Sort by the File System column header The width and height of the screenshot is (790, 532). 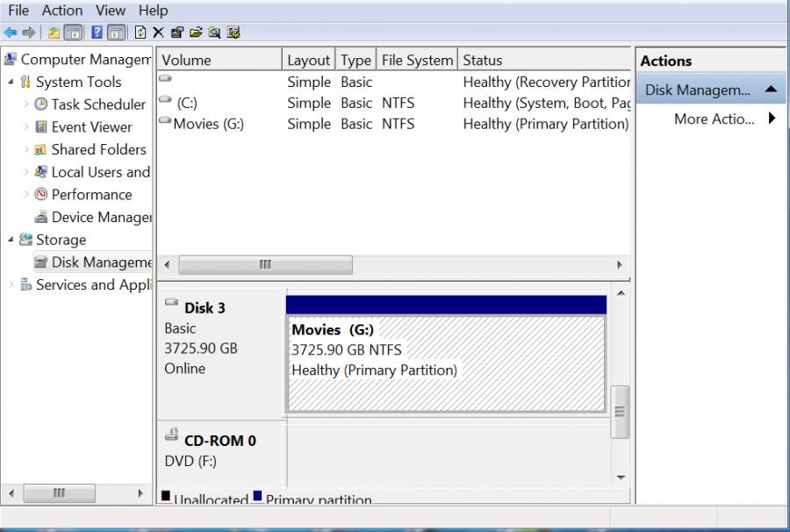(x=417, y=60)
